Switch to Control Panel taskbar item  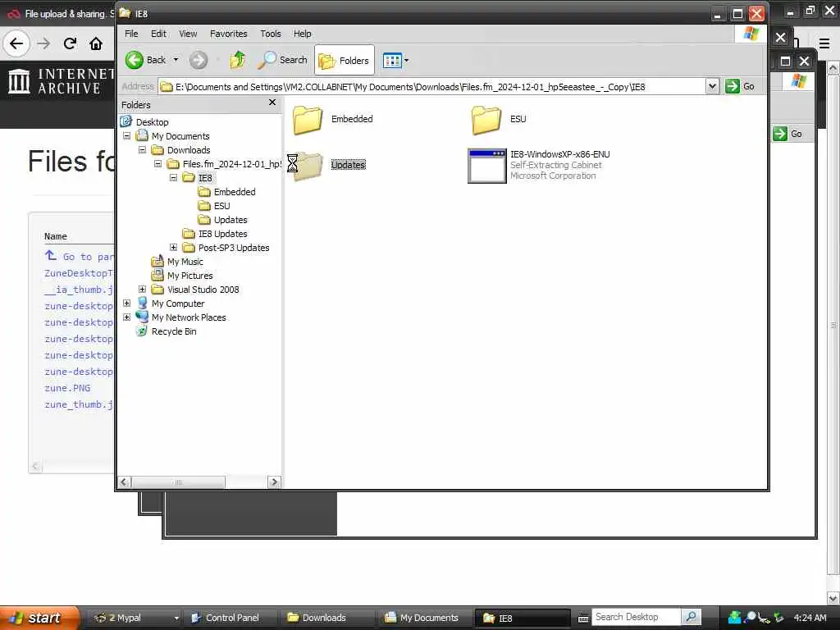tap(232, 618)
